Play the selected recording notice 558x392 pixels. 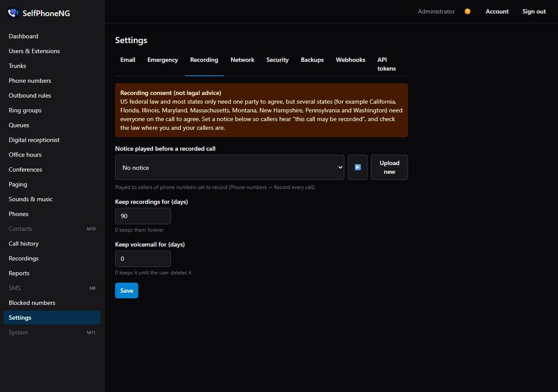point(357,167)
